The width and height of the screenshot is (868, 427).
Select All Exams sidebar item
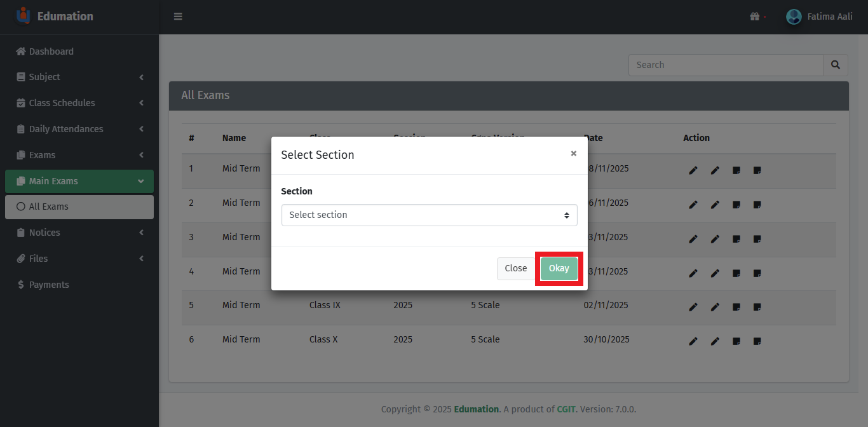(48, 207)
